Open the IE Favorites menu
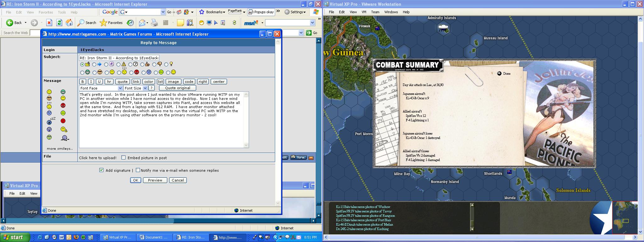 tap(46, 12)
